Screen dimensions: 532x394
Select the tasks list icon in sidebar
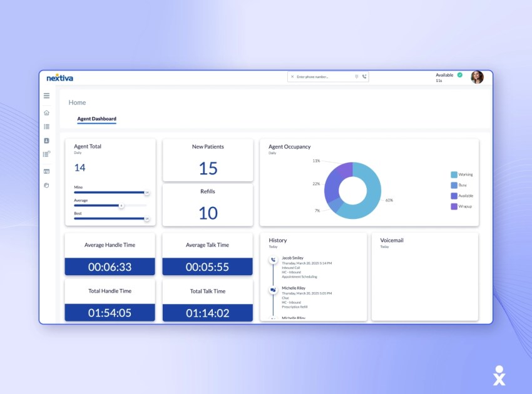tap(46, 154)
